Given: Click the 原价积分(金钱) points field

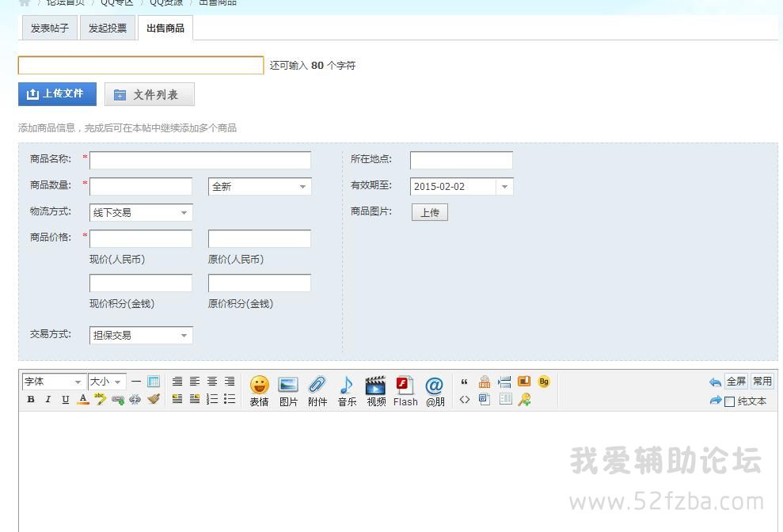Looking at the screenshot, I should (x=260, y=283).
